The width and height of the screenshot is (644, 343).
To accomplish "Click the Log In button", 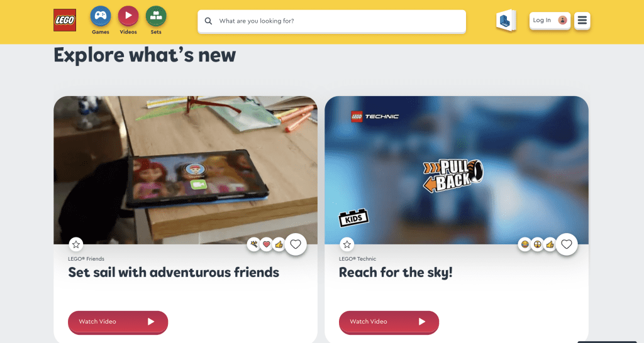I will [550, 20].
